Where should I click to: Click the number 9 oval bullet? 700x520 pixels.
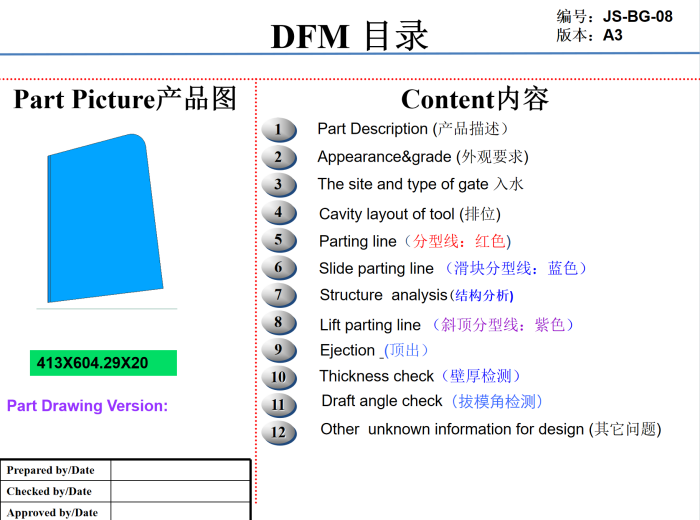pyautogui.click(x=279, y=350)
